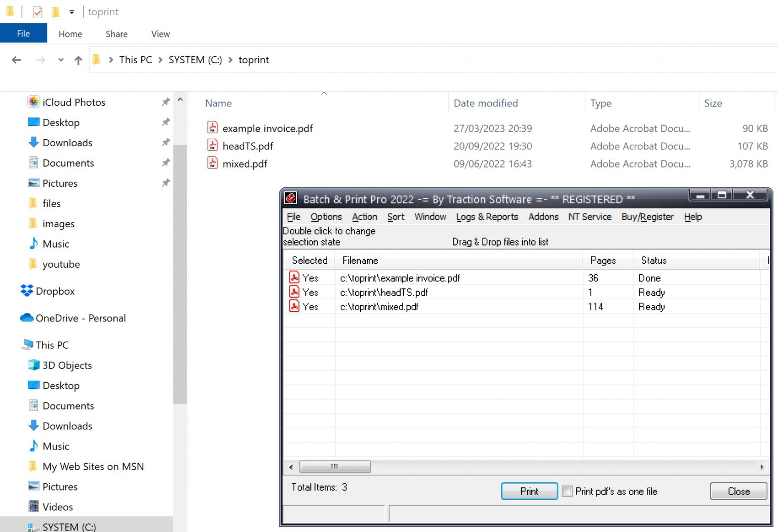
Task: Open the Quick Access Toolbar customize dropdown
Action: (x=71, y=12)
